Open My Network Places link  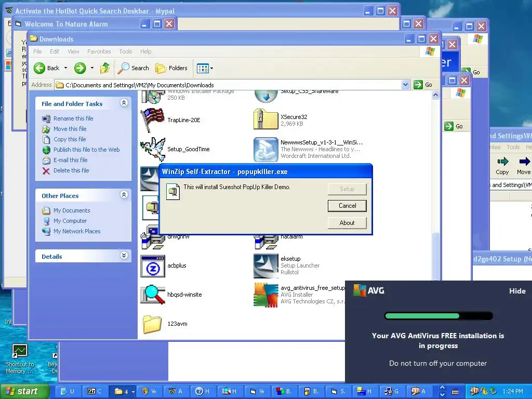(77, 231)
